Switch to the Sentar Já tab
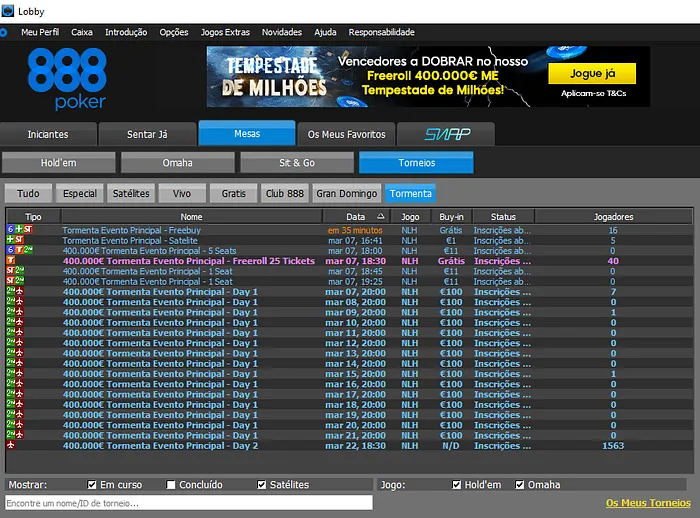Viewport: 700px width, 518px height. [147, 134]
